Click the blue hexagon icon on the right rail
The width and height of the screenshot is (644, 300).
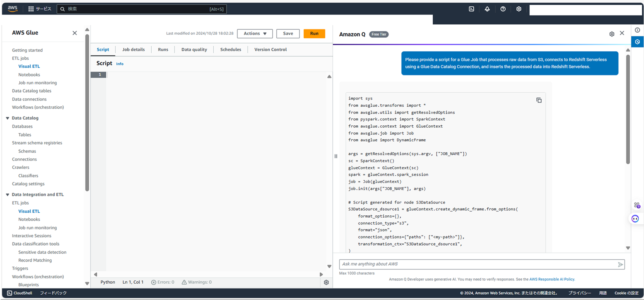[x=638, y=42]
